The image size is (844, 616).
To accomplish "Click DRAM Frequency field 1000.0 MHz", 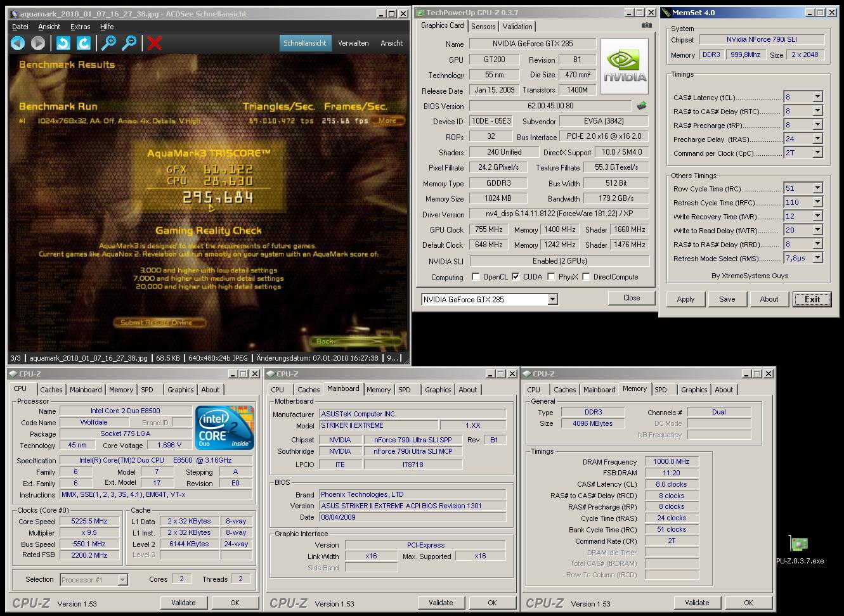I will pos(672,461).
